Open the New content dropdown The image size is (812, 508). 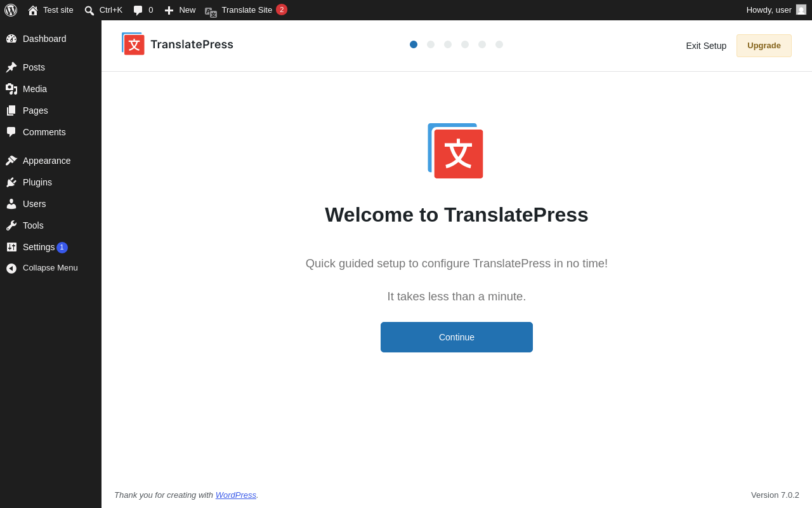[x=180, y=10]
